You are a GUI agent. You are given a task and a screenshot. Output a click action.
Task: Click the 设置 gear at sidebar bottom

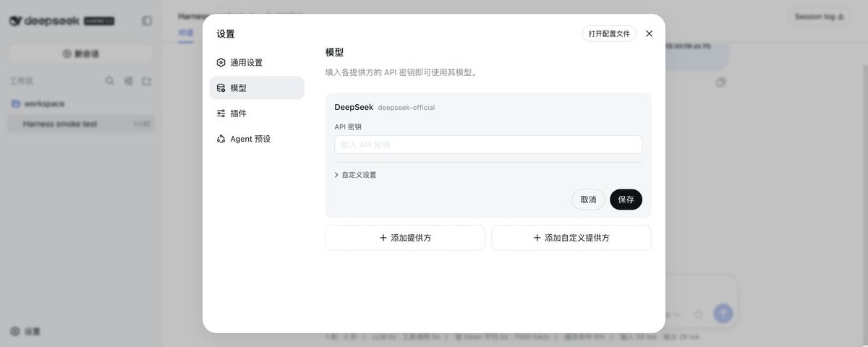[25, 331]
